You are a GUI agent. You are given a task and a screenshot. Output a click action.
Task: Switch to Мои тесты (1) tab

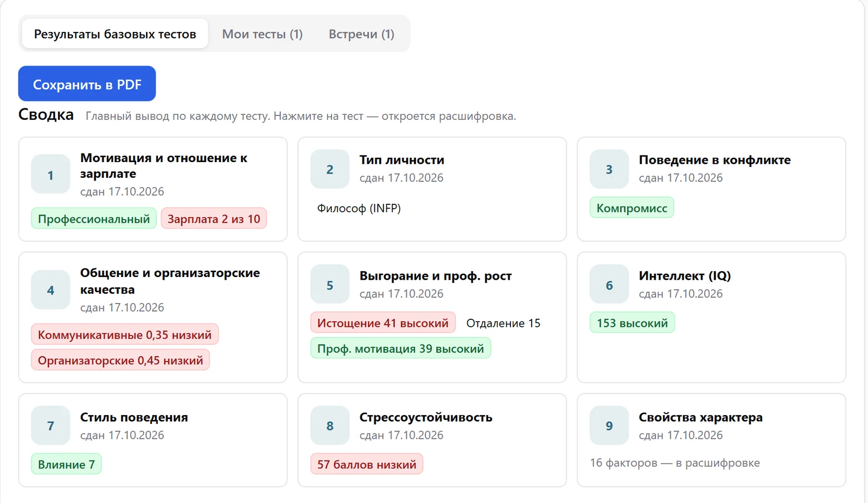[x=263, y=34]
